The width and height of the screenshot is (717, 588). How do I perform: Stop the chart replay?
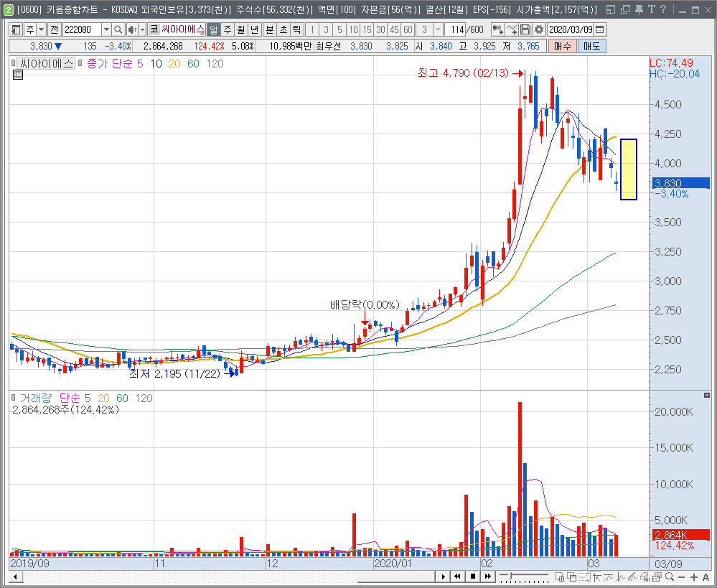tap(473, 577)
